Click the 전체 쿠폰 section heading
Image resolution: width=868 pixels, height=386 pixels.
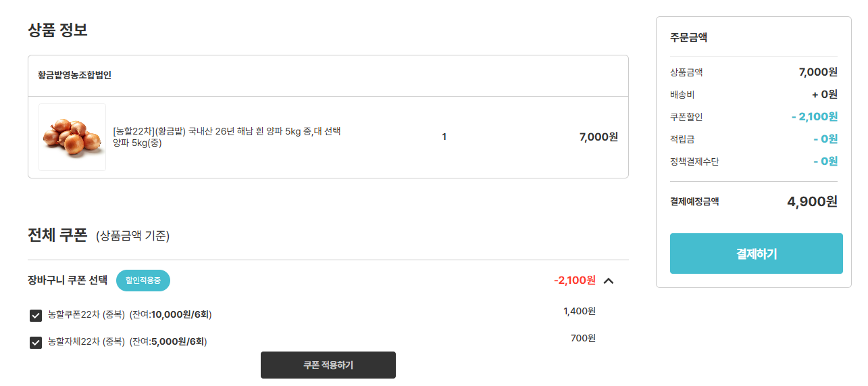pyautogui.click(x=57, y=235)
